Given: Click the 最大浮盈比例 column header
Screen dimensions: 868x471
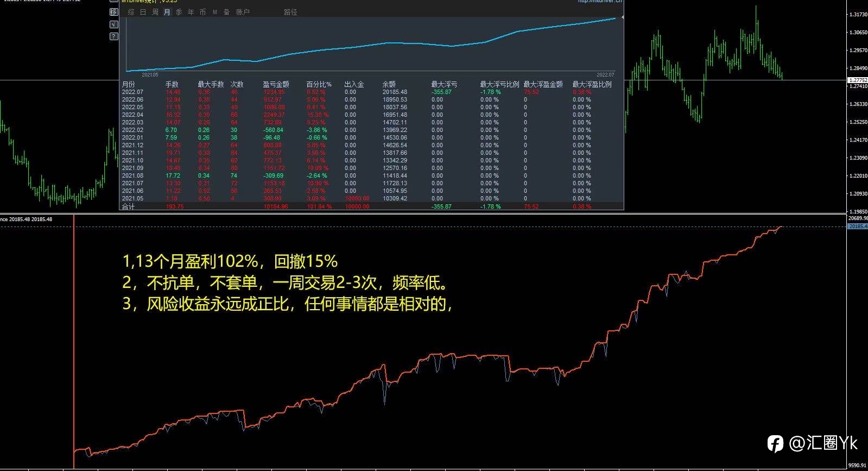Looking at the screenshot, I should [x=592, y=84].
